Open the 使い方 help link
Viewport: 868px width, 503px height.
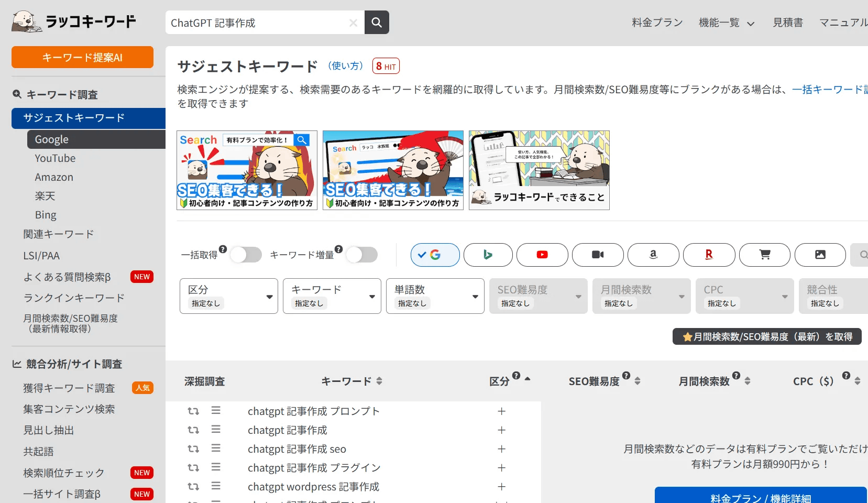coord(345,66)
